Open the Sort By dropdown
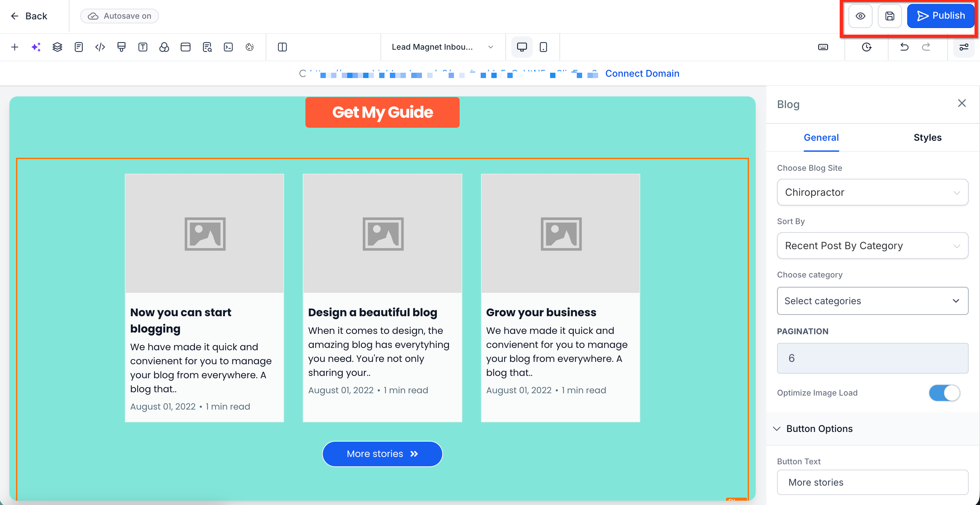The height and width of the screenshot is (505, 980). [x=872, y=245]
